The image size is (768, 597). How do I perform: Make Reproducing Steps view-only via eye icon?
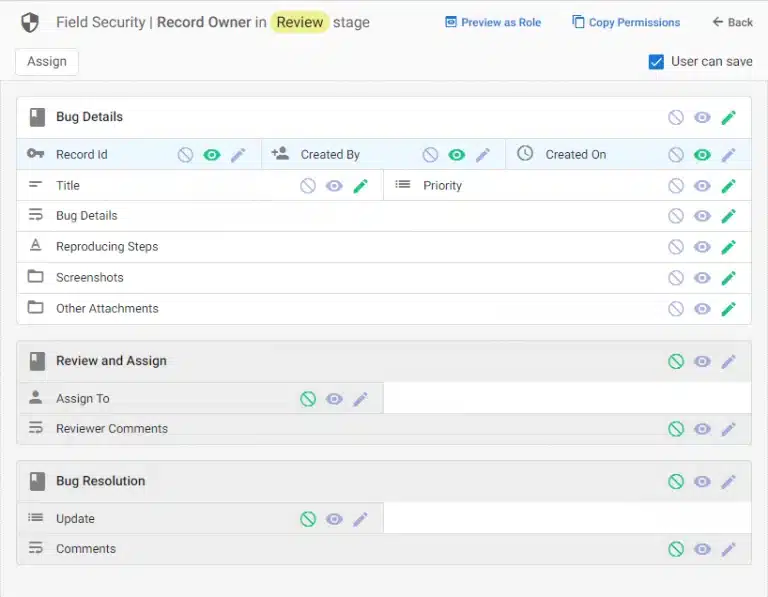(702, 247)
